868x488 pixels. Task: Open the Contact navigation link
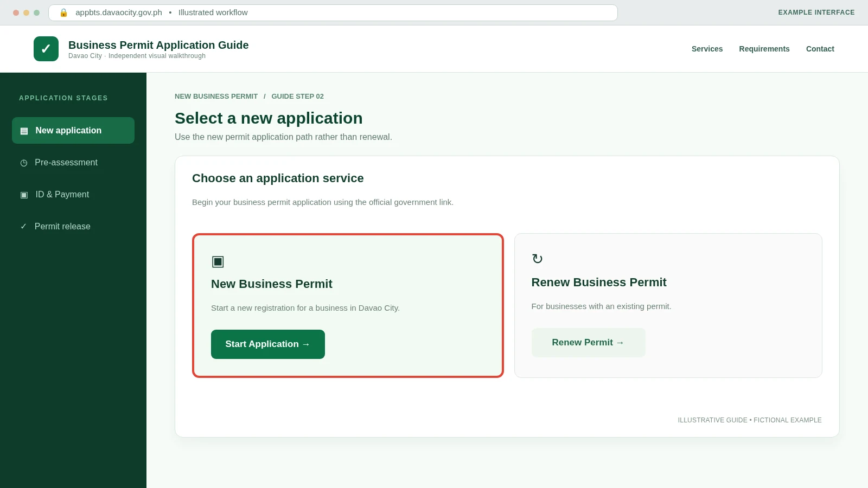click(820, 49)
